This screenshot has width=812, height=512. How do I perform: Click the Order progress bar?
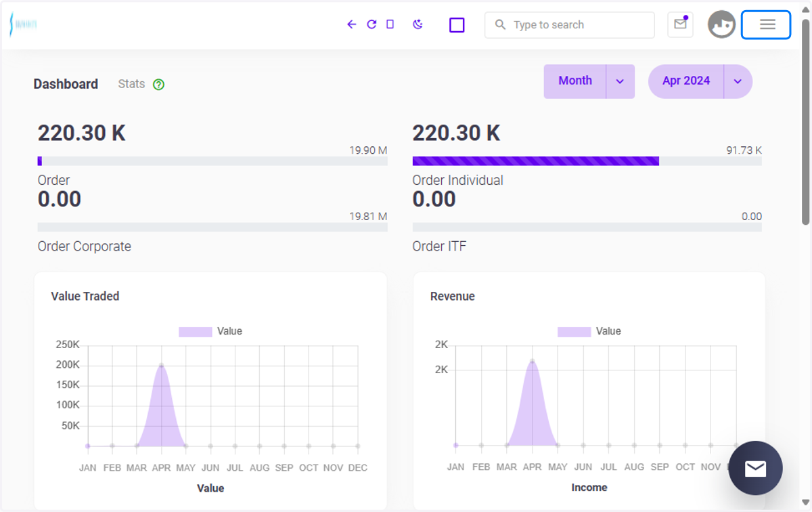pyautogui.click(x=212, y=161)
